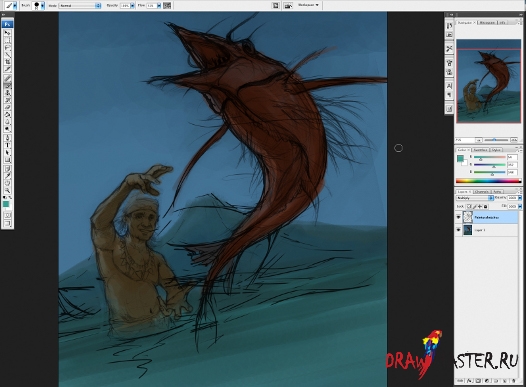
Task: Select the Hand tool
Action: tap(7, 183)
